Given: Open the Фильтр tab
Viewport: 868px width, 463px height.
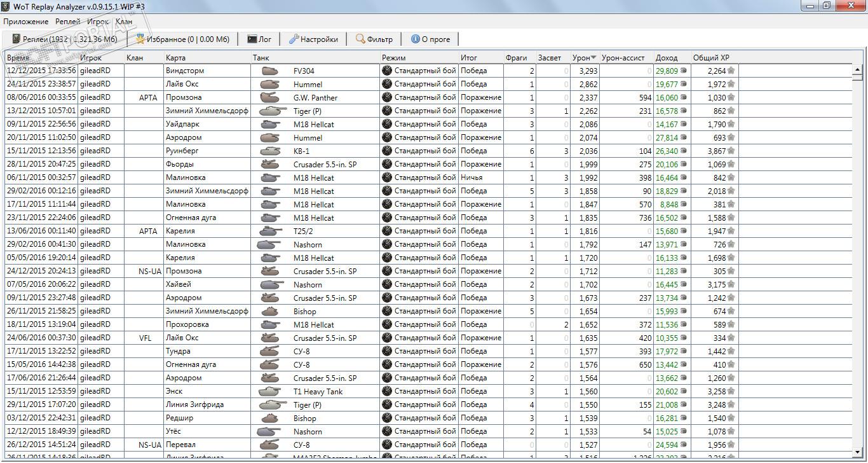Looking at the screenshot, I should tap(374, 39).
